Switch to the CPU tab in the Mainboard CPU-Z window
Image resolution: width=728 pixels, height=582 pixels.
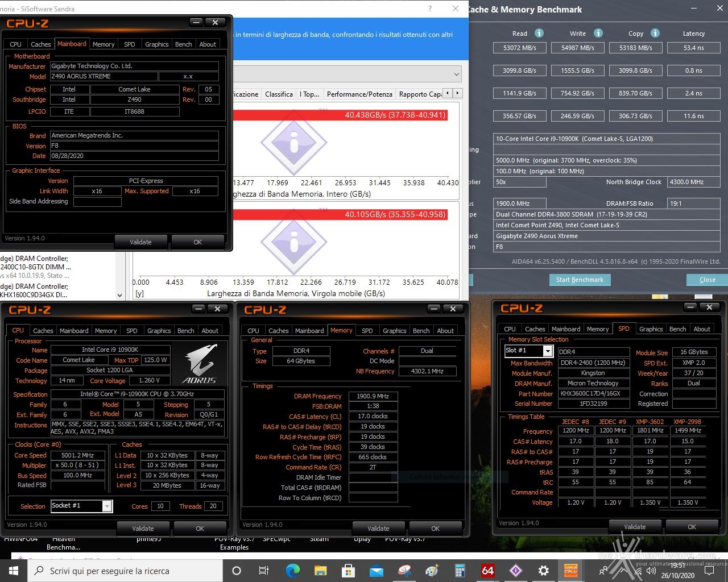tap(16, 44)
